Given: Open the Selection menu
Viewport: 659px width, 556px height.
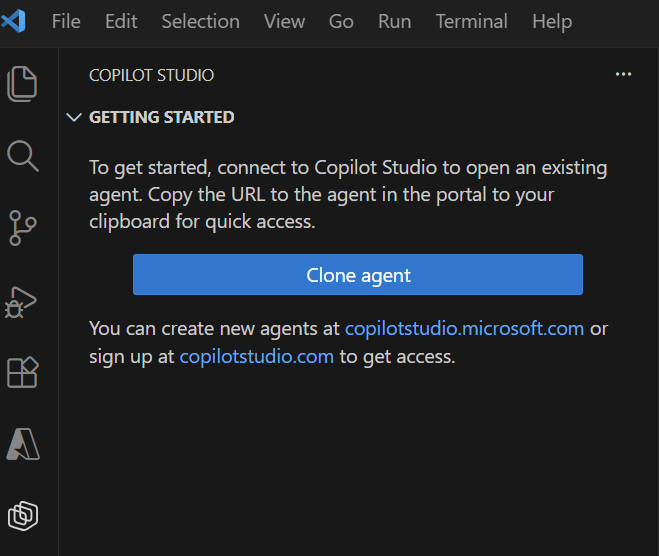Looking at the screenshot, I should tap(200, 21).
